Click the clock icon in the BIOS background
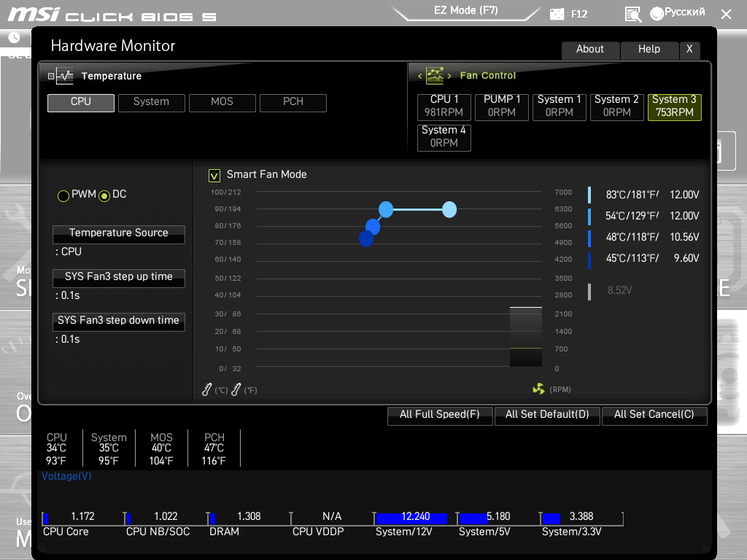Image resolution: width=747 pixels, height=560 pixels. tap(14, 37)
